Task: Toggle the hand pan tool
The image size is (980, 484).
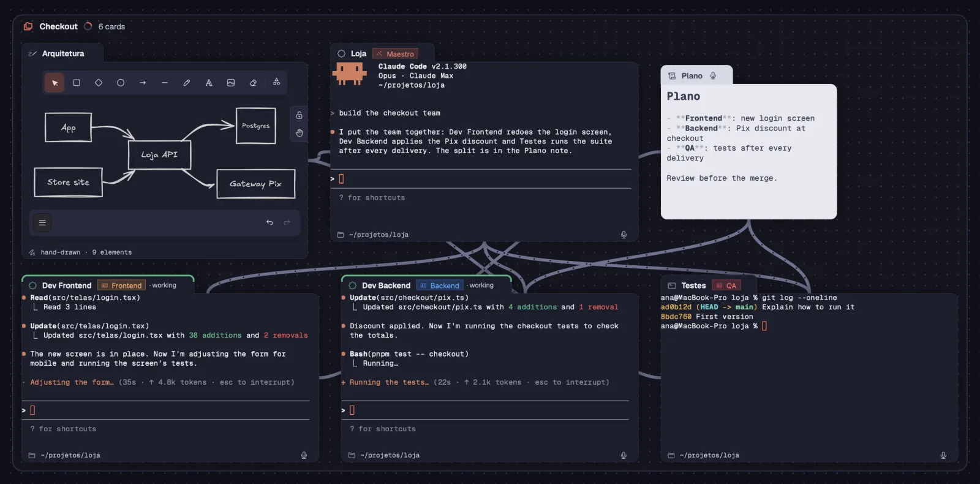Action: (x=299, y=133)
